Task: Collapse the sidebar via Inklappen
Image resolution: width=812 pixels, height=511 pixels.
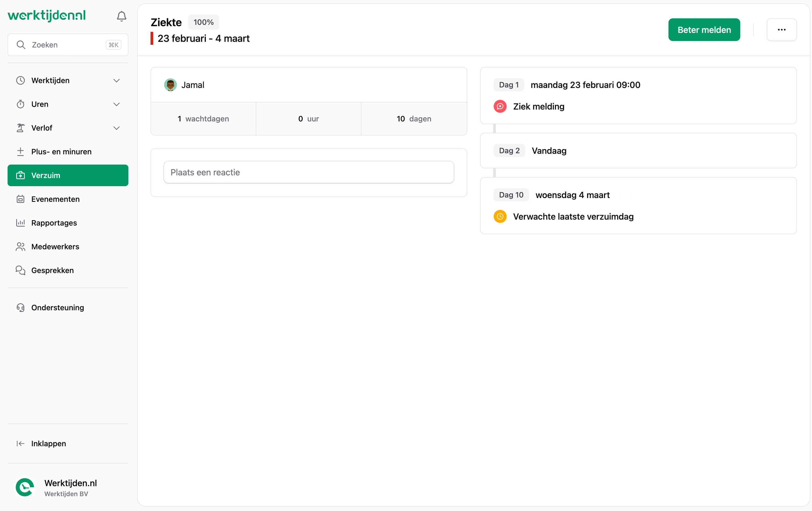Action: [48, 444]
